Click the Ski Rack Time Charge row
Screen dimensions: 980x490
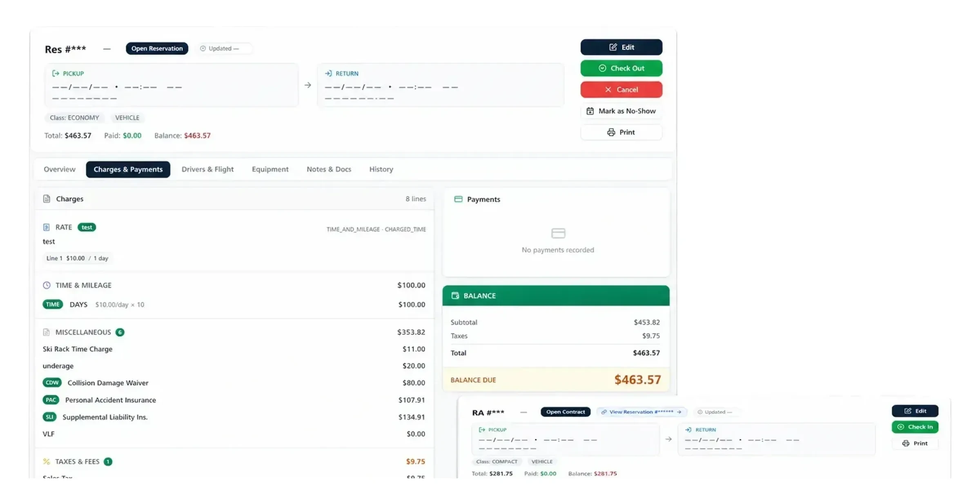click(234, 349)
